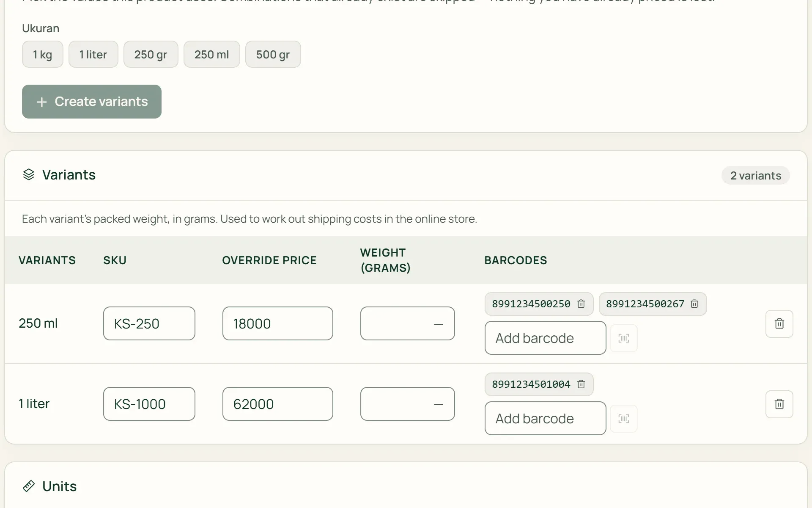The height and width of the screenshot is (508, 812).
Task: Scan barcode for the 250 ml variant
Action: 624,338
